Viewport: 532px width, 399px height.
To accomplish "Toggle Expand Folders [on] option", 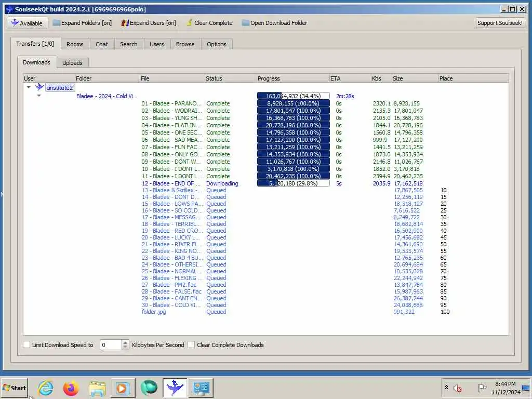I will click(x=82, y=23).
